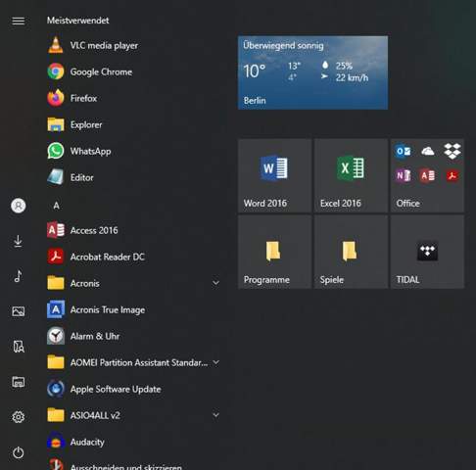Open Downloads from the sidebar
This screenshot has width=476, height=470.
19,241
